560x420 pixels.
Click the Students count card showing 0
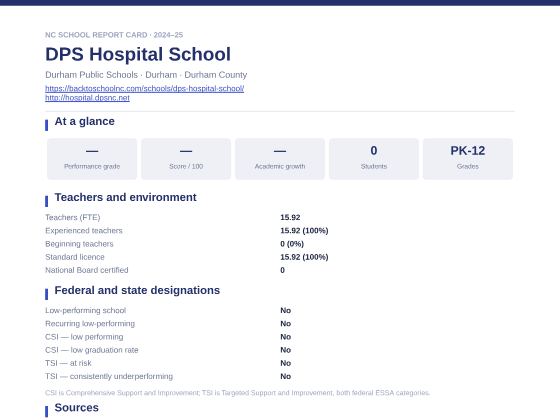coord(374,159)
